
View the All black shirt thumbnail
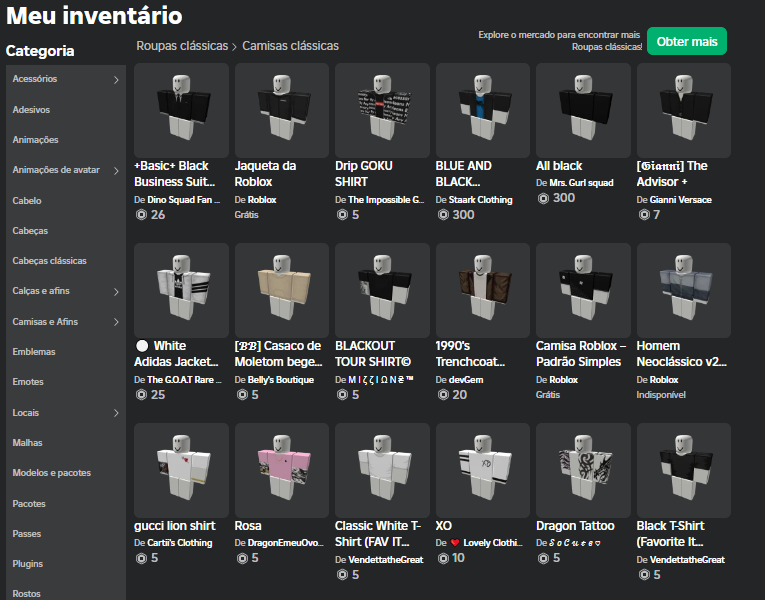tap(583, 110)
